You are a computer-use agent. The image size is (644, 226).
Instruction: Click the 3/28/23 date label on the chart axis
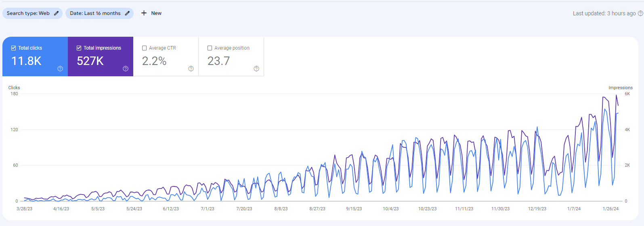[x=24, y=209]
